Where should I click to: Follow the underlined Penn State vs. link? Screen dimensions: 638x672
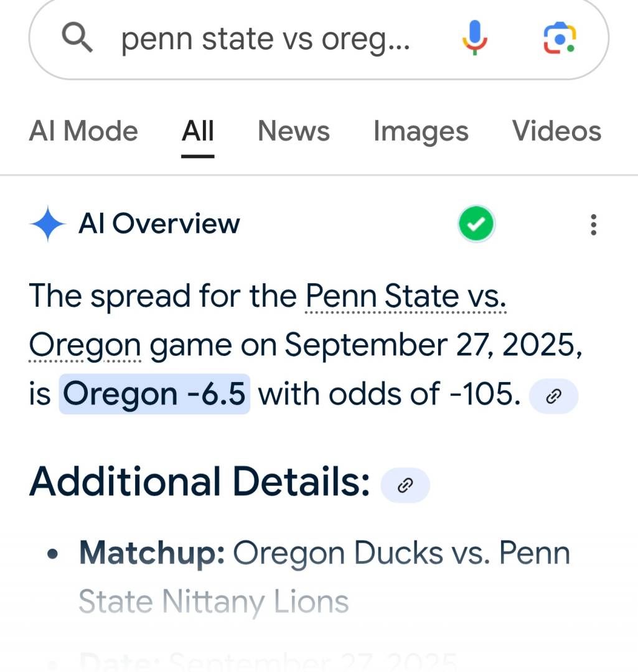[x=406, y=296]
